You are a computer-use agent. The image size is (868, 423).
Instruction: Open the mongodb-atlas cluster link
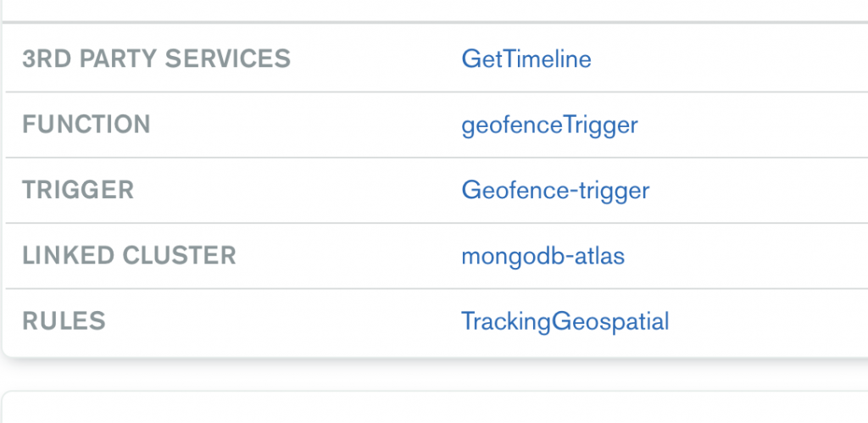[542, 256]
